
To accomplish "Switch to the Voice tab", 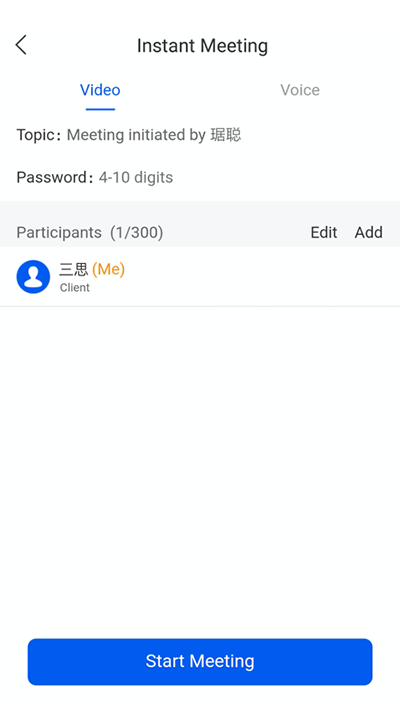I will coord(300,90).
